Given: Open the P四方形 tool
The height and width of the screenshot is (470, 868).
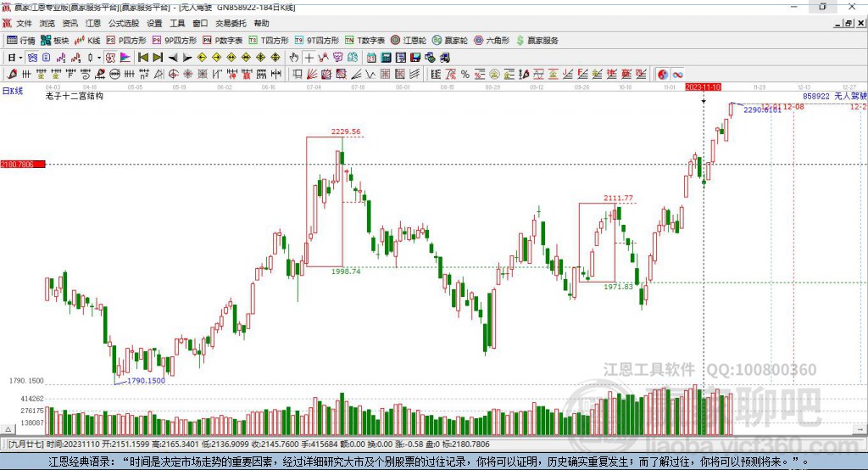Looking at the screenshot, I should tap(125, 41).
